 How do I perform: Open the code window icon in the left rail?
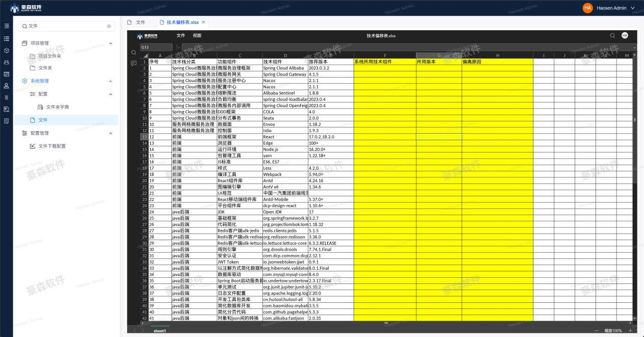(6, 74)
